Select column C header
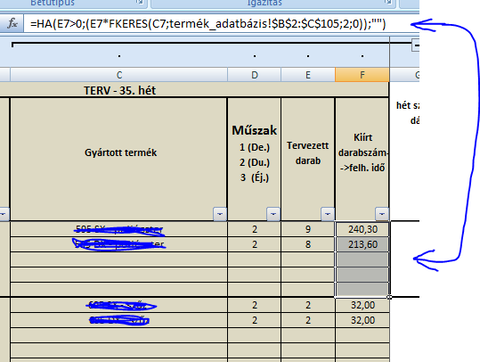 point(119,75)
